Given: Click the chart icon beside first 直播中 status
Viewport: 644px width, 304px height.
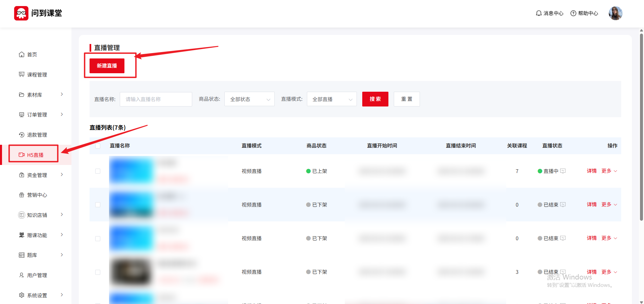Looking at the screenshot, I should click(563, 171).
